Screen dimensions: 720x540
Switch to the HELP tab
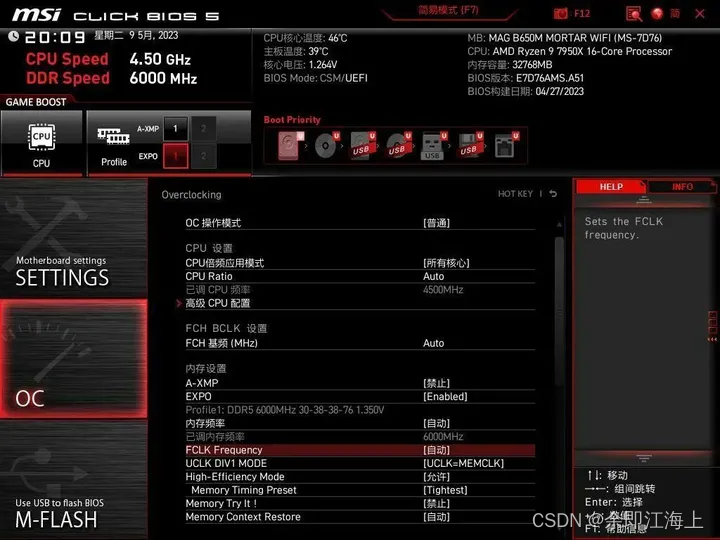click(611, 187)
